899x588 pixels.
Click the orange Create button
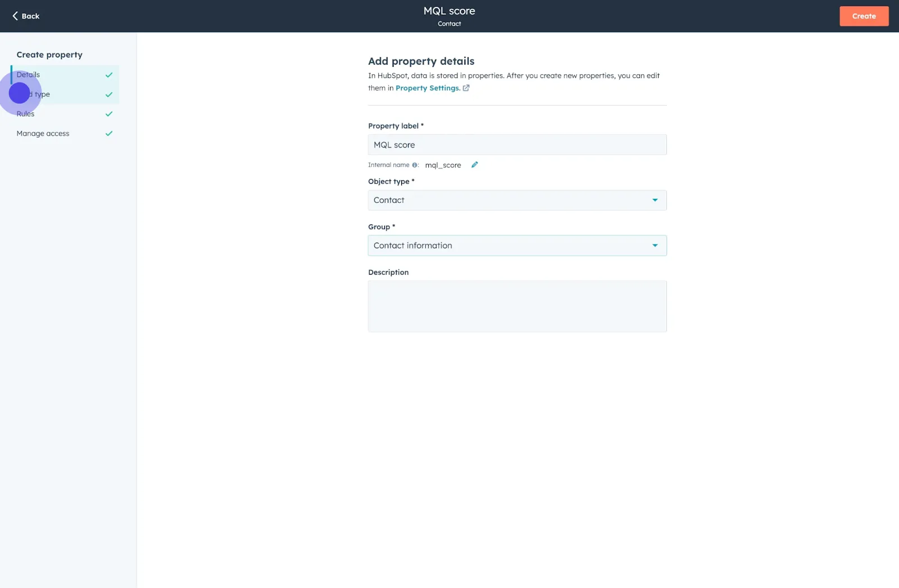click(x=864, y=16)
